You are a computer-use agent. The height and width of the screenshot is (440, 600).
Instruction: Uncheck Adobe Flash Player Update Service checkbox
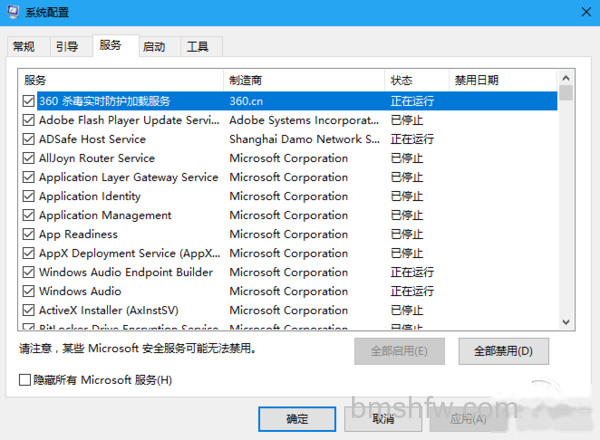click(x=28, y=120)
